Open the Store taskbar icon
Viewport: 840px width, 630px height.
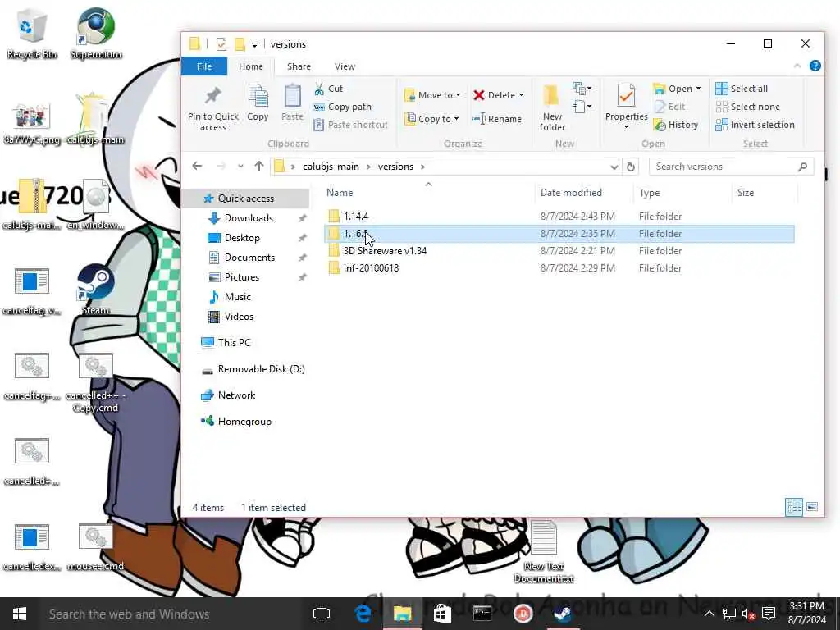[x=442, y=614]
